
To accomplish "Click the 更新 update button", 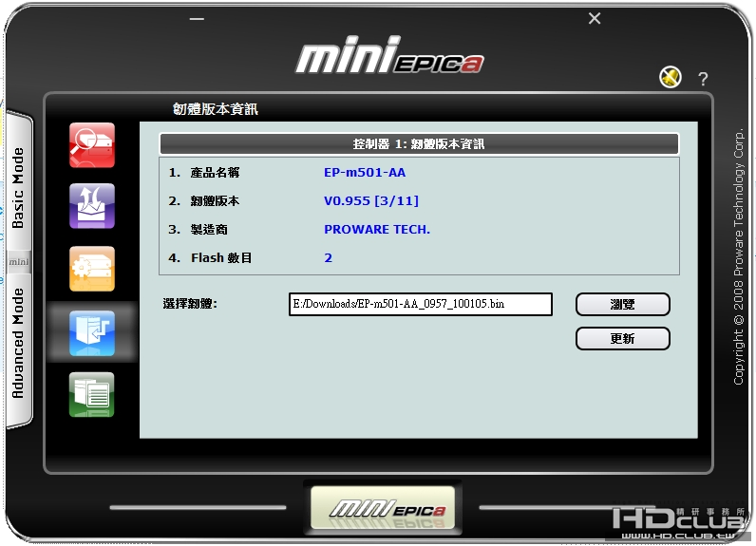I will click(622, 339).
